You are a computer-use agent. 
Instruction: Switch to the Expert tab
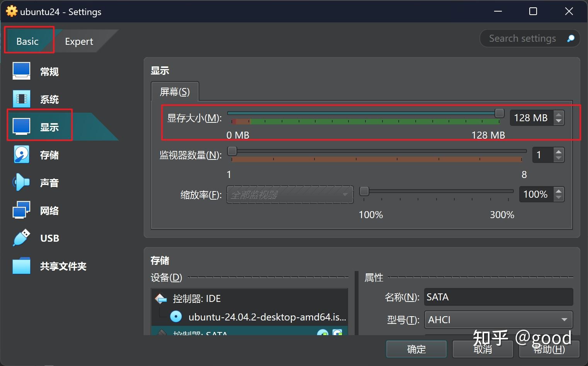[78, 41]
